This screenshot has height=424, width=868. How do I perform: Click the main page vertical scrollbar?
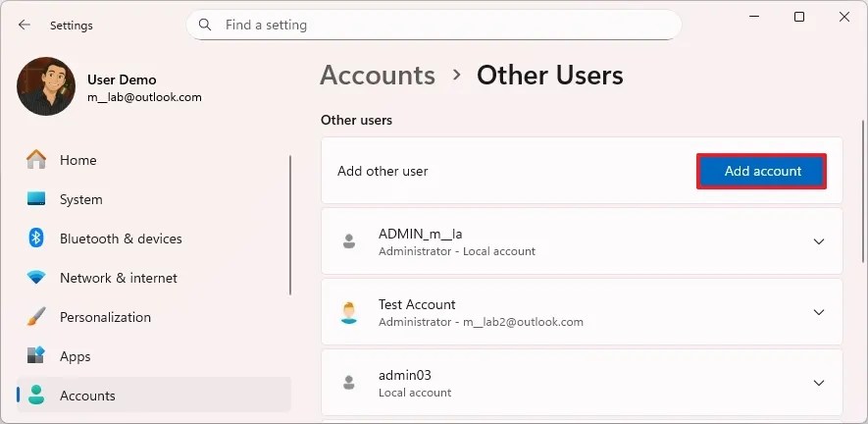coord(862,191)
